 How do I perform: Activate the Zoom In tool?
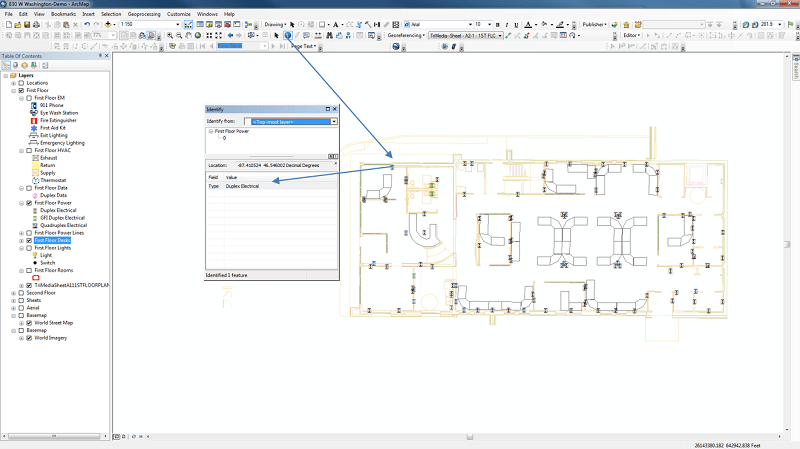coord(170,36)
